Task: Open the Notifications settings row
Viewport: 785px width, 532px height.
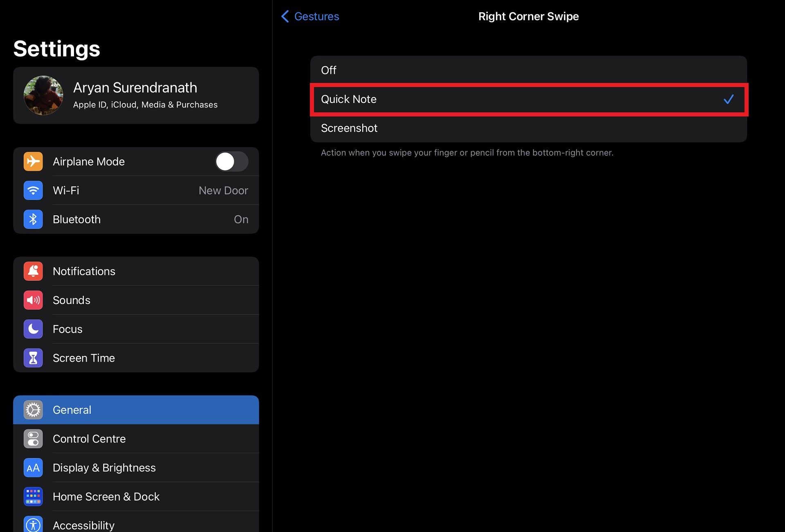Action: [x=136, y=271]
